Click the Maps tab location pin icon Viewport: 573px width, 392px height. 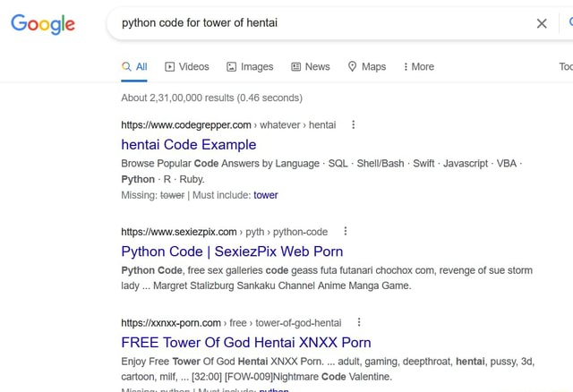(352, 66)
